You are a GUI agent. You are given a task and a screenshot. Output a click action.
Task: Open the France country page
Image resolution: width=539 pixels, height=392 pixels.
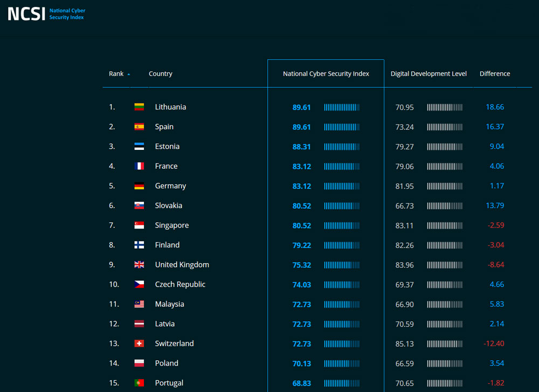coord(166,166)
